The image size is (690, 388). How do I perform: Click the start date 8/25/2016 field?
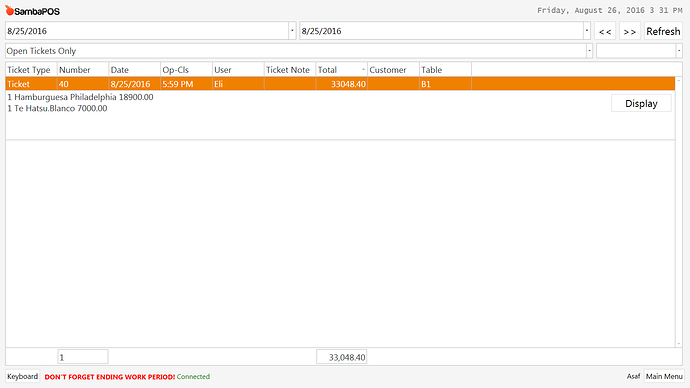(x=147, y=31)
